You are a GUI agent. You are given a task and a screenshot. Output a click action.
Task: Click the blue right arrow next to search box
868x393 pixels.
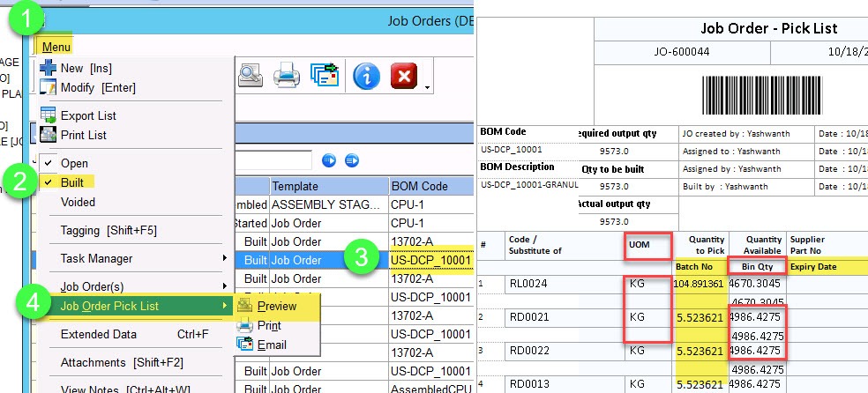point(351,160)
